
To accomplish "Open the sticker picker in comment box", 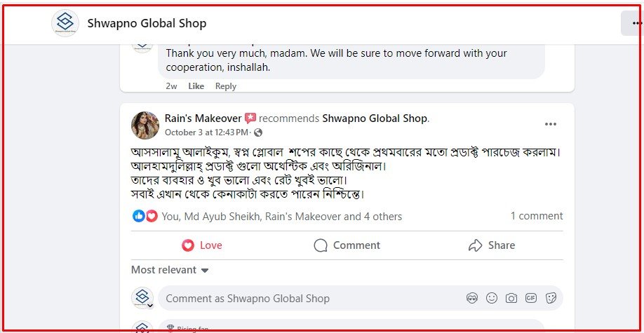I will pos(551,299).
